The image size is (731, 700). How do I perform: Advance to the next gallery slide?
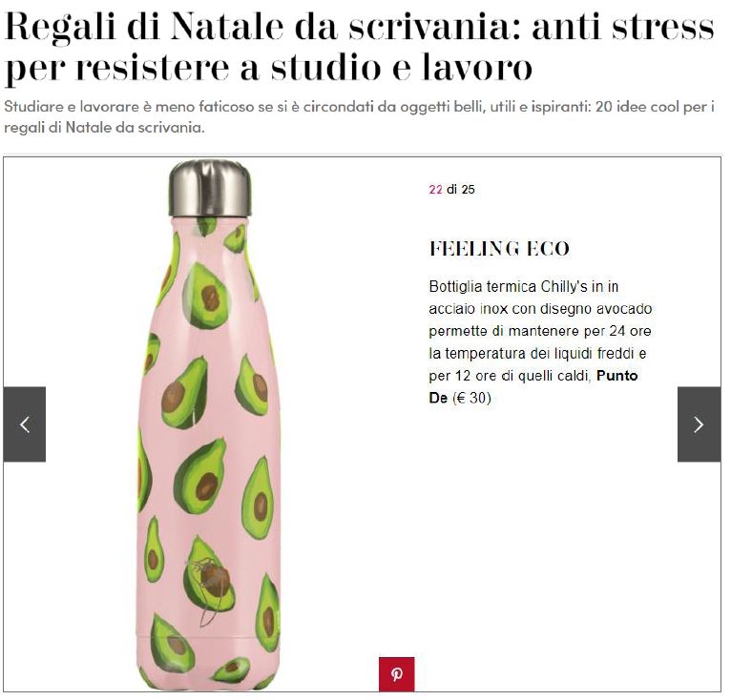coord(699,424)
